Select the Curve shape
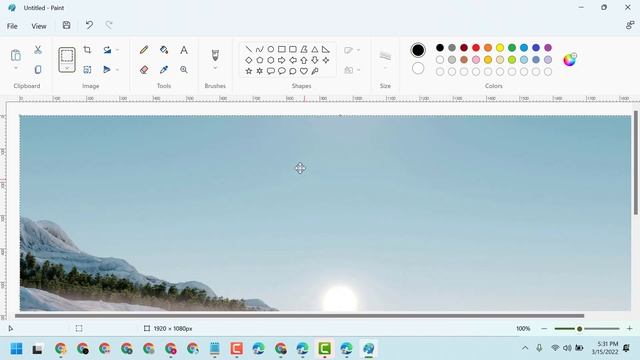The image size is (640, 360). 260,49
